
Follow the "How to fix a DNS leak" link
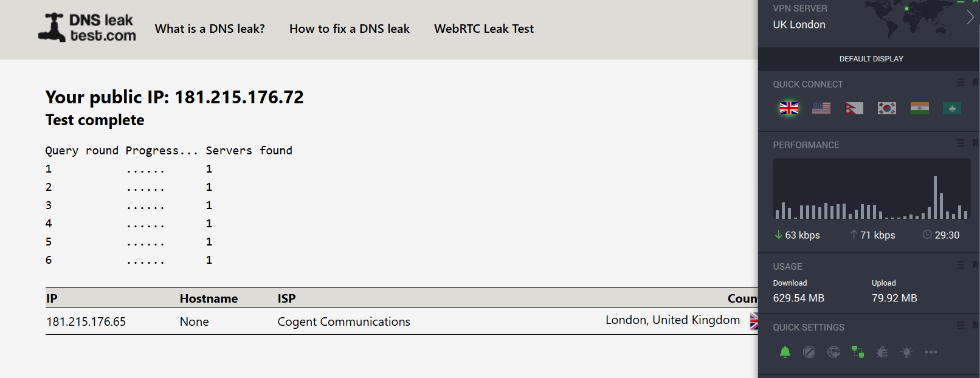coord(350,29)
